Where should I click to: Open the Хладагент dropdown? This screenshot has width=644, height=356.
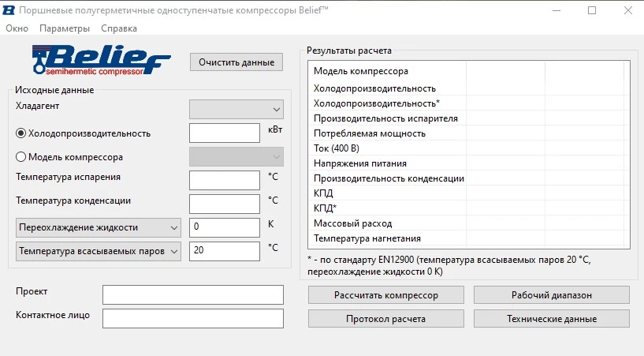pyautogui.click(x=236, y=110)
